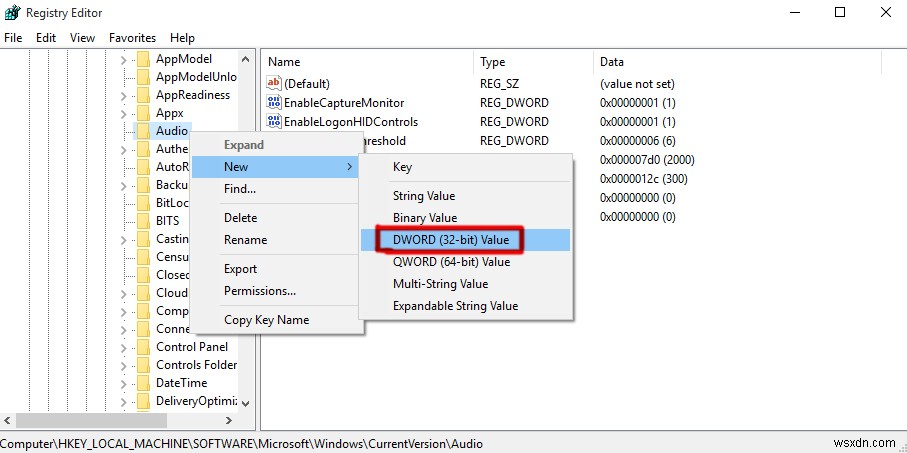
Task: Open the Edit menu
Action: click(46, 38)
